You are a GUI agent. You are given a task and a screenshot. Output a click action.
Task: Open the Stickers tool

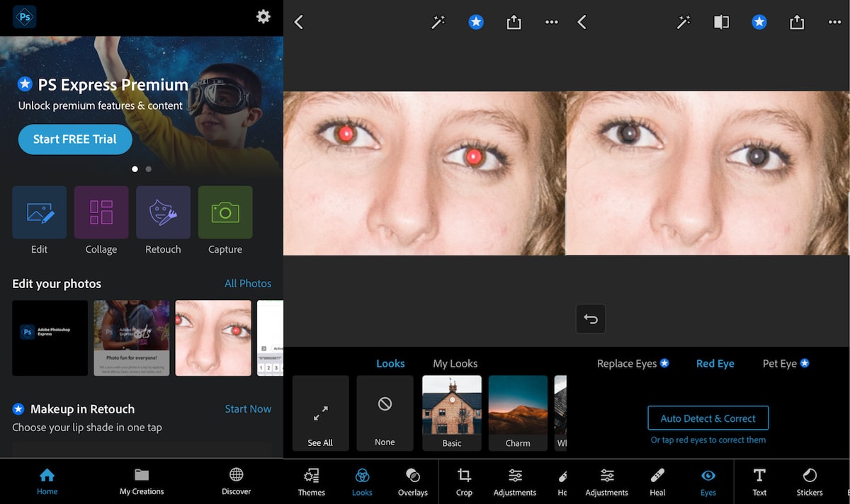coord(809,481)
